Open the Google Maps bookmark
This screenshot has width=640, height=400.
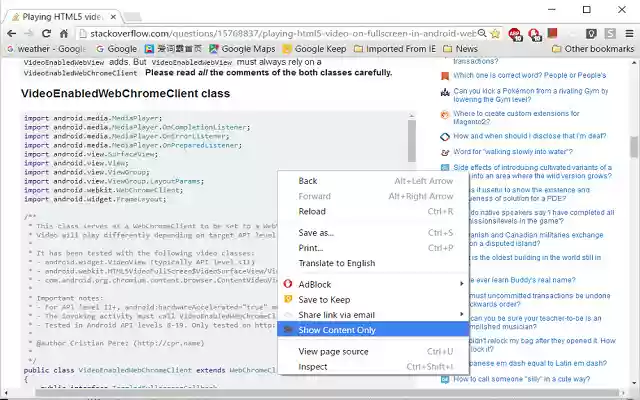pyautogui.click(x=242, y=49)
